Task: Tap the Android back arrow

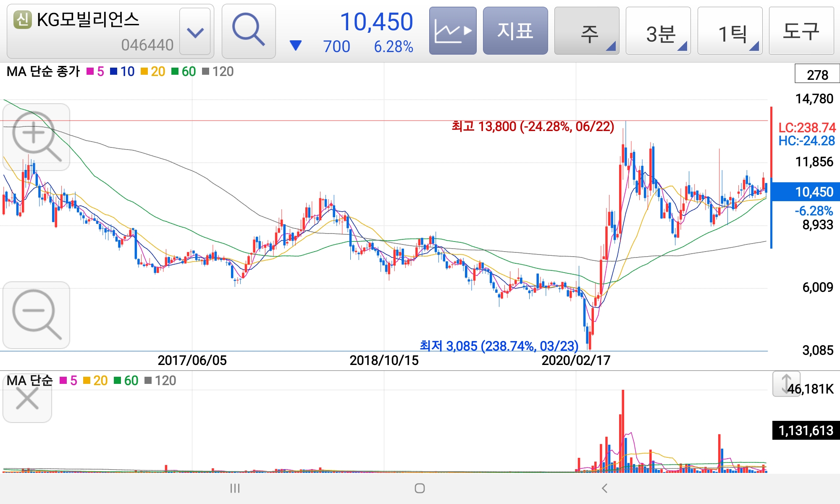Action: coord(604,488)
